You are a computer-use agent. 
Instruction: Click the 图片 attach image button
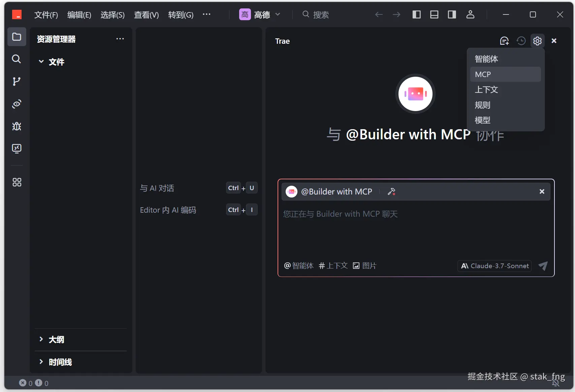[364, 266]
